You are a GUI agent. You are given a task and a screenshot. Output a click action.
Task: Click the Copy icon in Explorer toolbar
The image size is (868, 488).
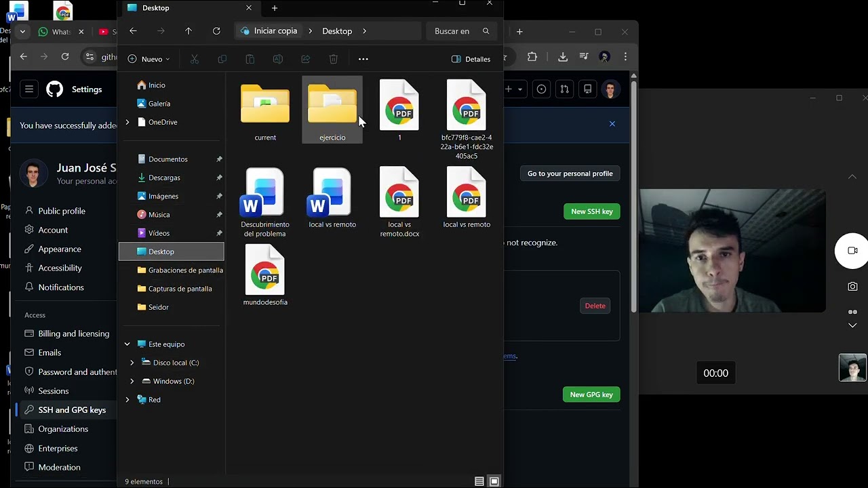[x=222, y=59]
